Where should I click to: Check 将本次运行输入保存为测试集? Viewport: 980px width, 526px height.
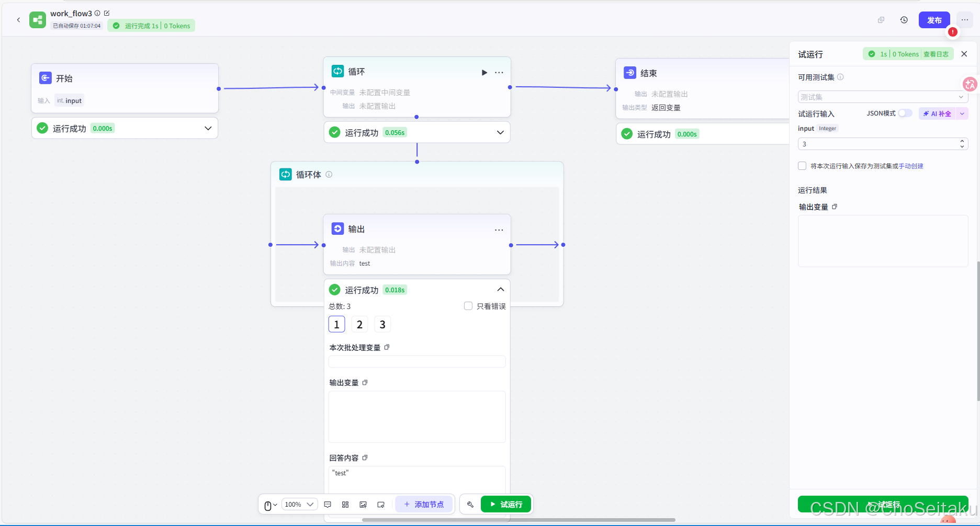click(x=802, y=166)
